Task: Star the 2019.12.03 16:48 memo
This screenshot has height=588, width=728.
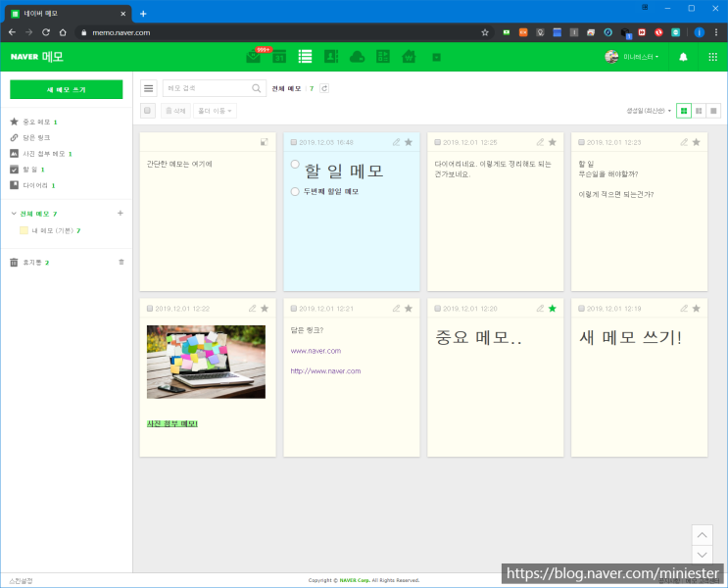Action: (409, 142)
